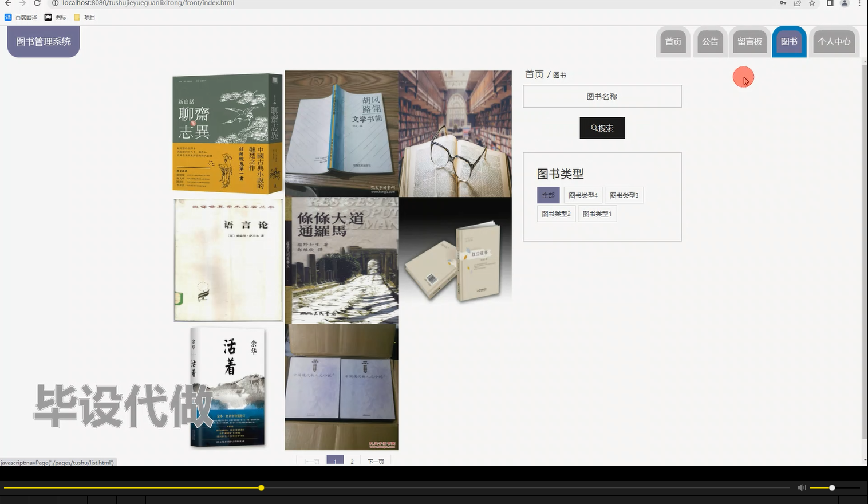The width and height of the screenshot is (868, 504).
Task: Open the 留言板 tab
Action: pyautogui.click(x=749, y=42)
